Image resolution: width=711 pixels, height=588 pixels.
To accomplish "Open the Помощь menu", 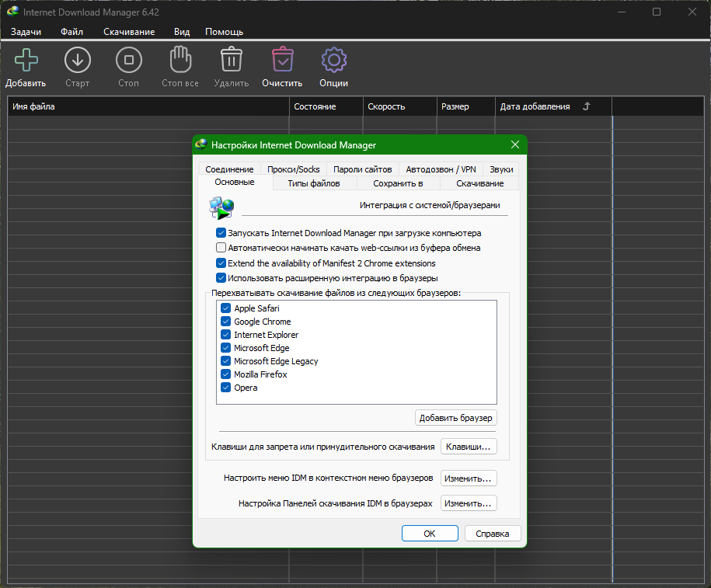I will tap(224, 32).
